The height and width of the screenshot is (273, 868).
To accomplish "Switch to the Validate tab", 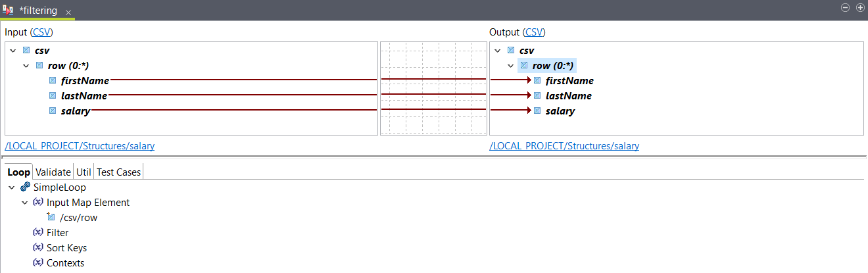I will point(53,172).
